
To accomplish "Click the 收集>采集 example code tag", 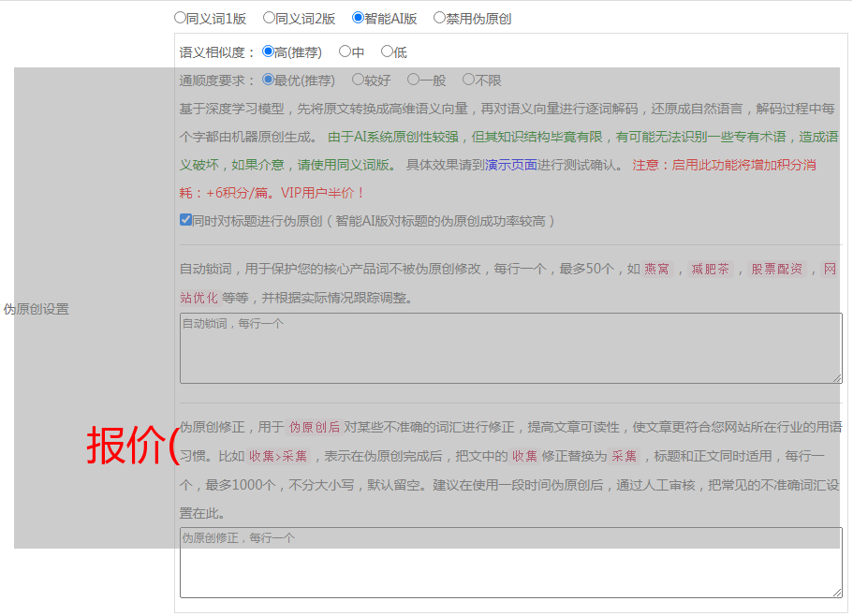I will point(278,457).
